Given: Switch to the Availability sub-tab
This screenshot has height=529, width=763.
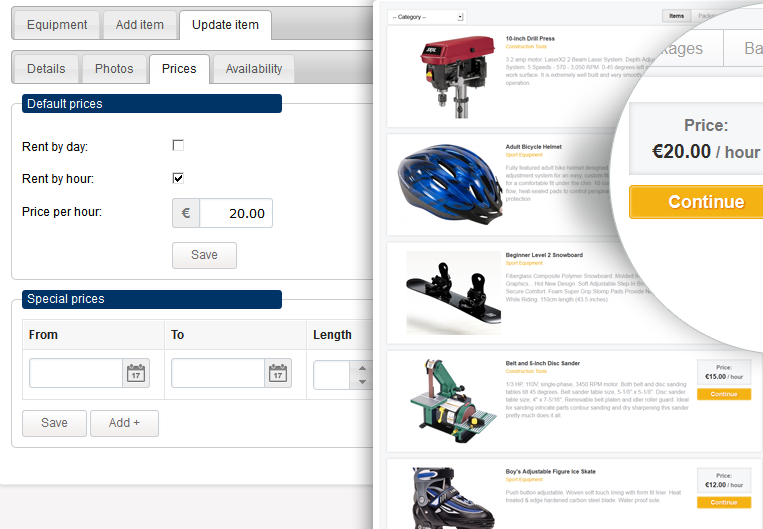Looking at the screenshot, I should coord(254,69).
